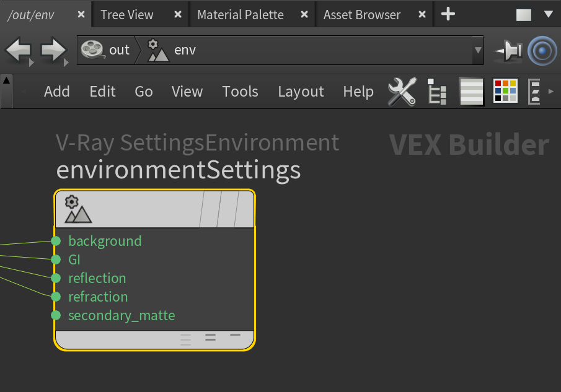This screenshot has height=392, width=561.
Task: Collapse the menu bar with the up triangle
Action: pos(6,81)
